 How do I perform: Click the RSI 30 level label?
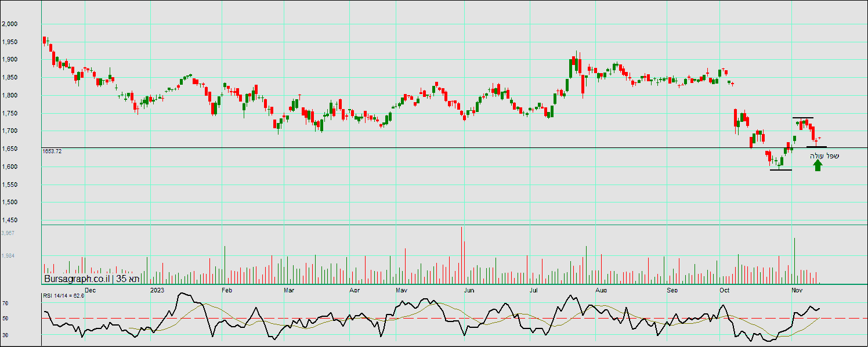click(5, 335)
